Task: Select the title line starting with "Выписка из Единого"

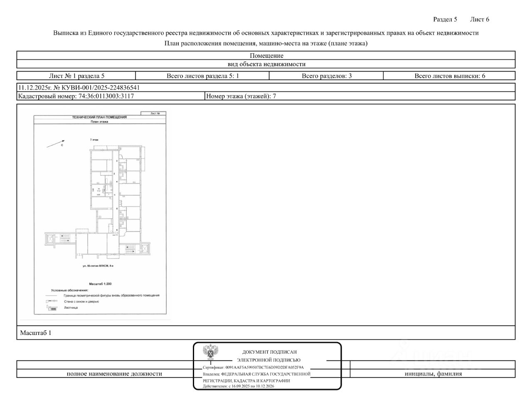Action: [266, 33]
